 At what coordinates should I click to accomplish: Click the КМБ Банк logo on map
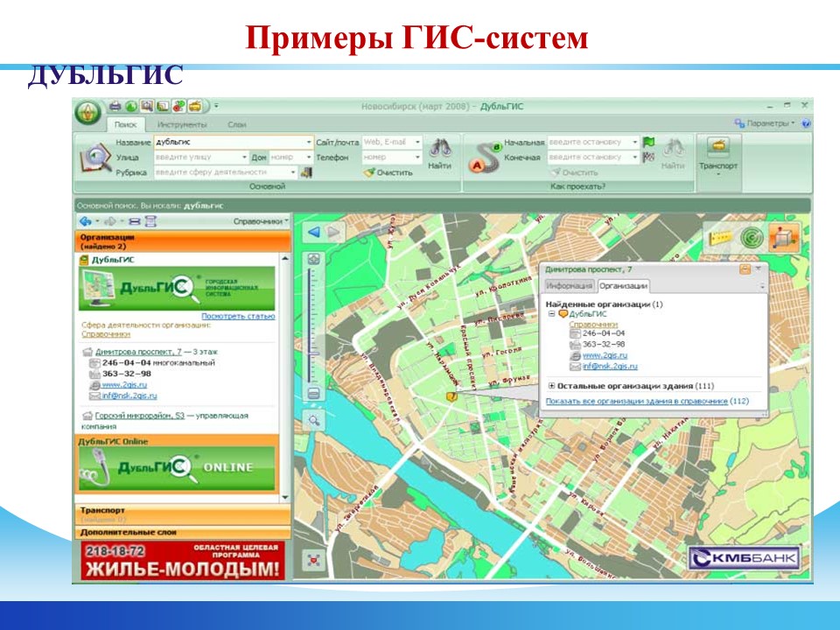[x=745, y=558]
